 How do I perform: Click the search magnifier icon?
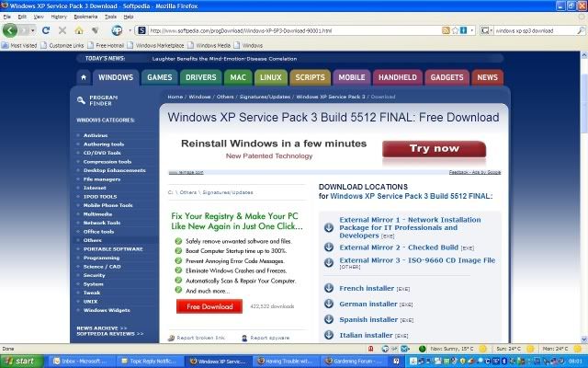[x=580, y=30]
